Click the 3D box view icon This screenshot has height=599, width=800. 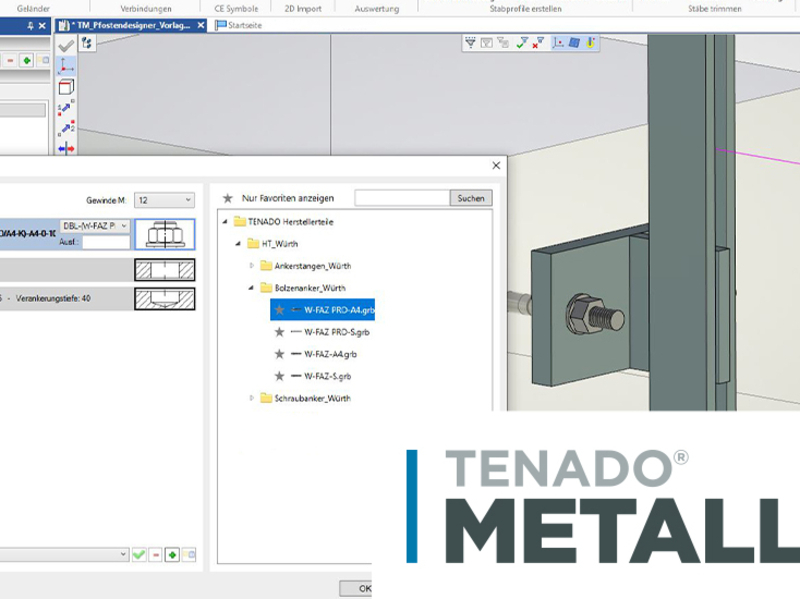pos(66,87)
